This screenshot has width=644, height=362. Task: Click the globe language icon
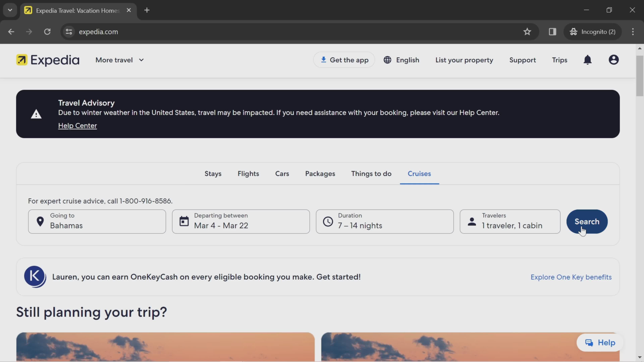(387, 60)
